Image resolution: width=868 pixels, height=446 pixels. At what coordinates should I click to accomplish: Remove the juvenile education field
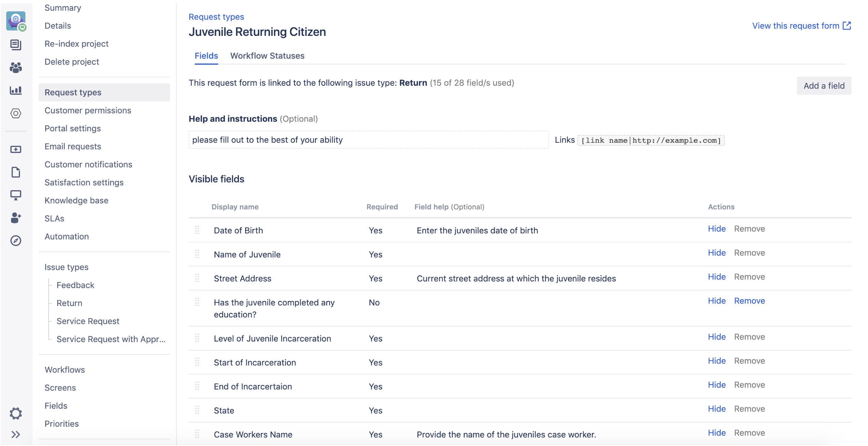click(749, 301)
